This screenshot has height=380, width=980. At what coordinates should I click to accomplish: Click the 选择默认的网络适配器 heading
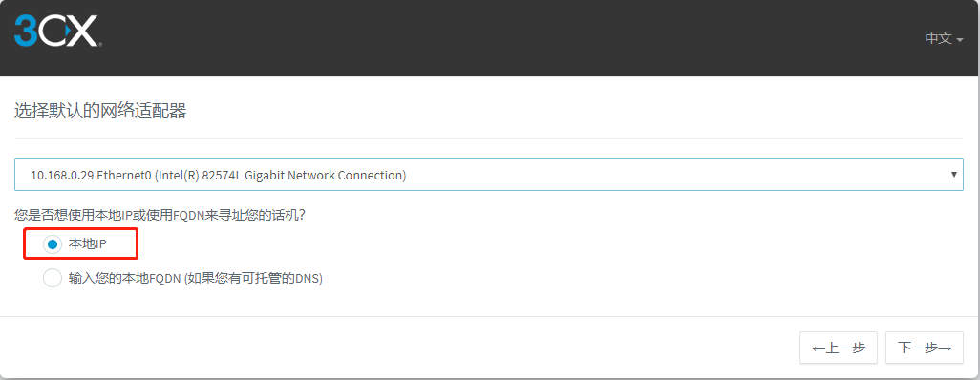click(x=100, y=112)
